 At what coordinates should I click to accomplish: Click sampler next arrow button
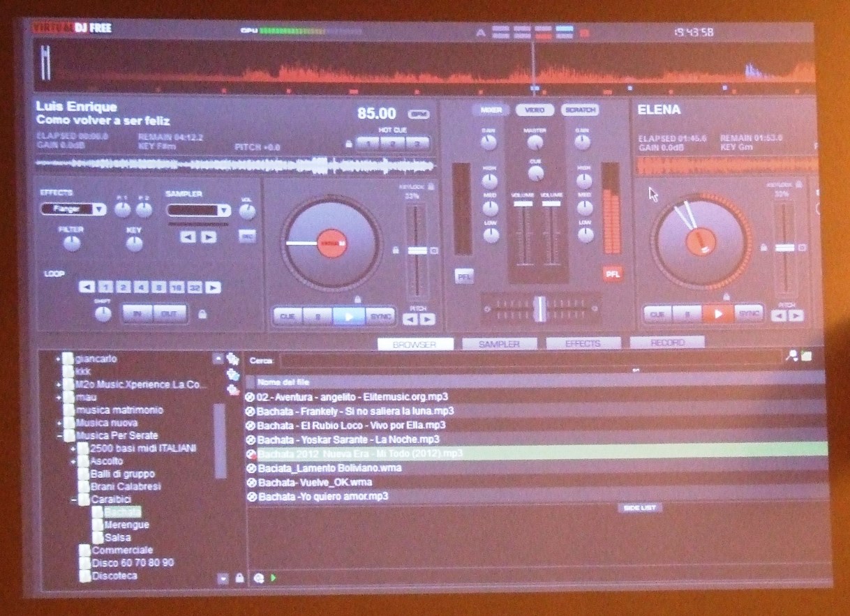[x=208, y=236]
